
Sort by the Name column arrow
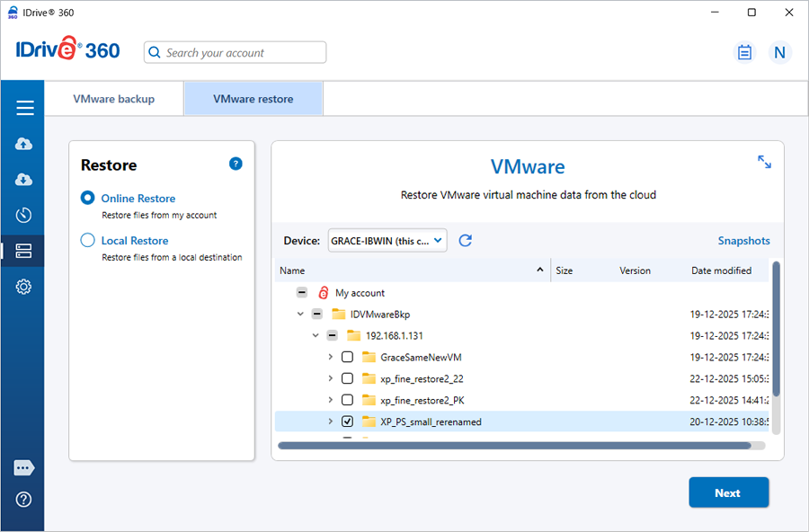coord(540,270)
